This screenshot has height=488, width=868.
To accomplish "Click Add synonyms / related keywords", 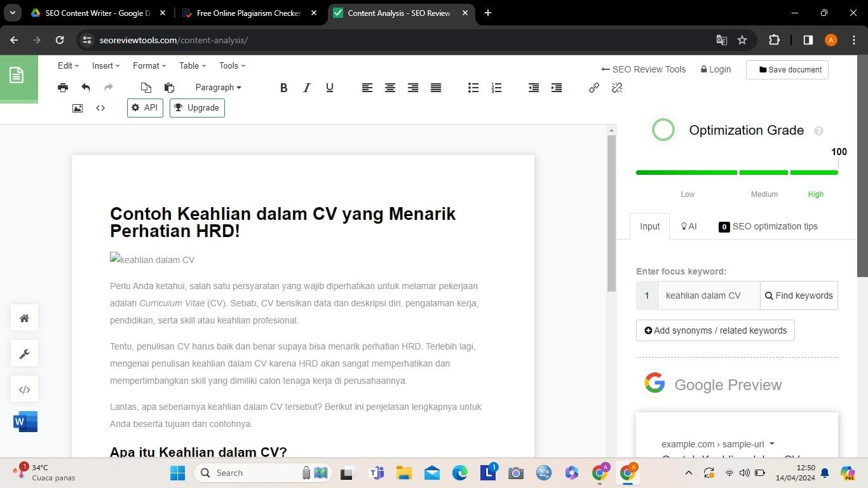I will point(715,330).
